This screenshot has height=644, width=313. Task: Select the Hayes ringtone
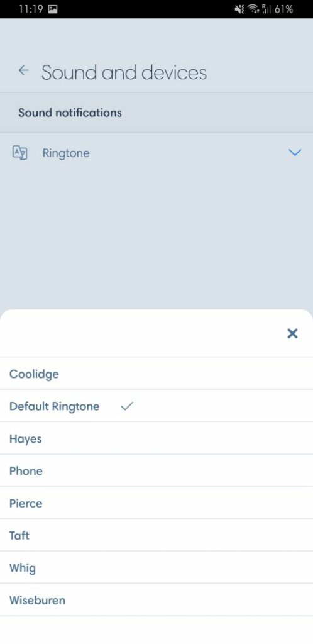(156, 438)
